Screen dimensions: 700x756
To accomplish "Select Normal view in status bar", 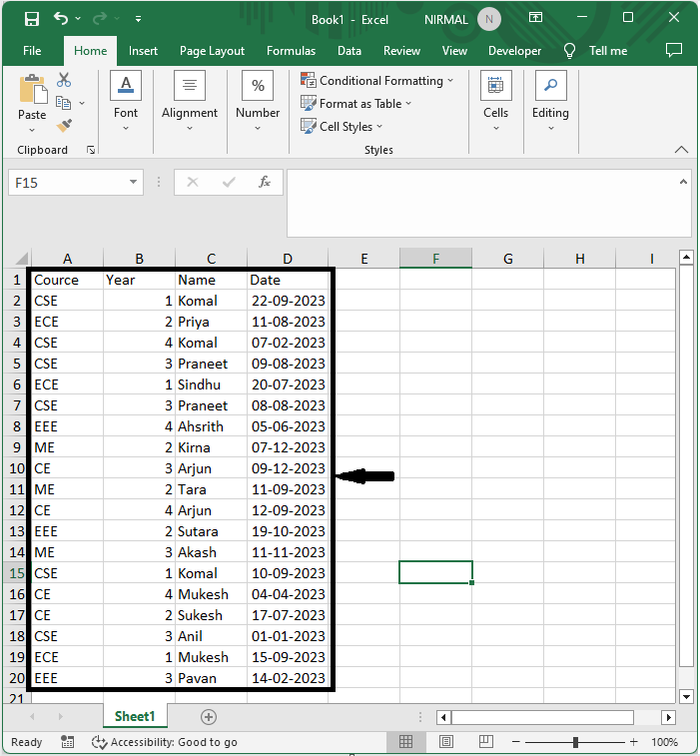I will click(x=406, y=742).
